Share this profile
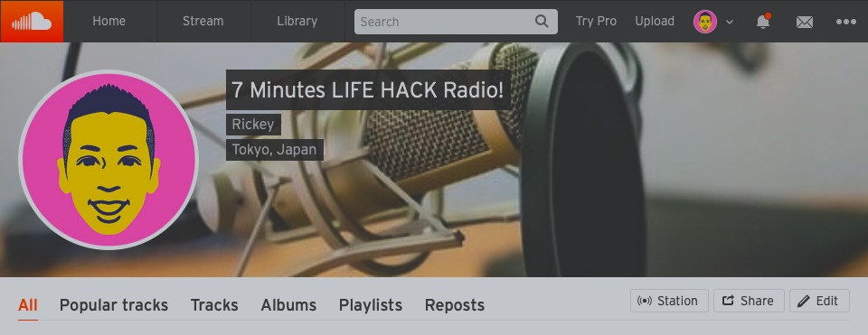This screenshot has height=335, width=868. (x=749, y=301)
